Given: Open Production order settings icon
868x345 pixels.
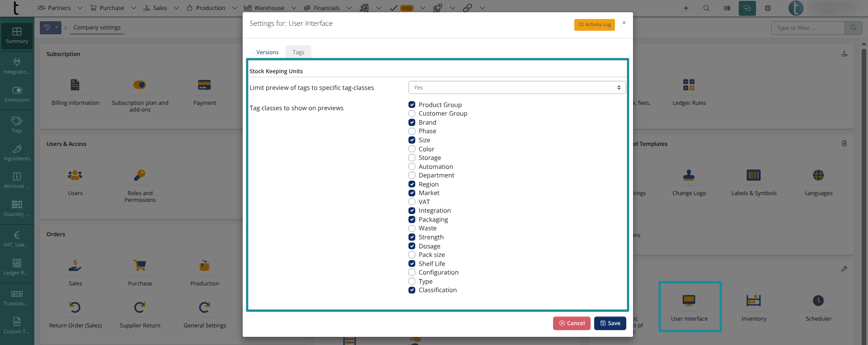Looking at the screenshot, I should [204, 266].
